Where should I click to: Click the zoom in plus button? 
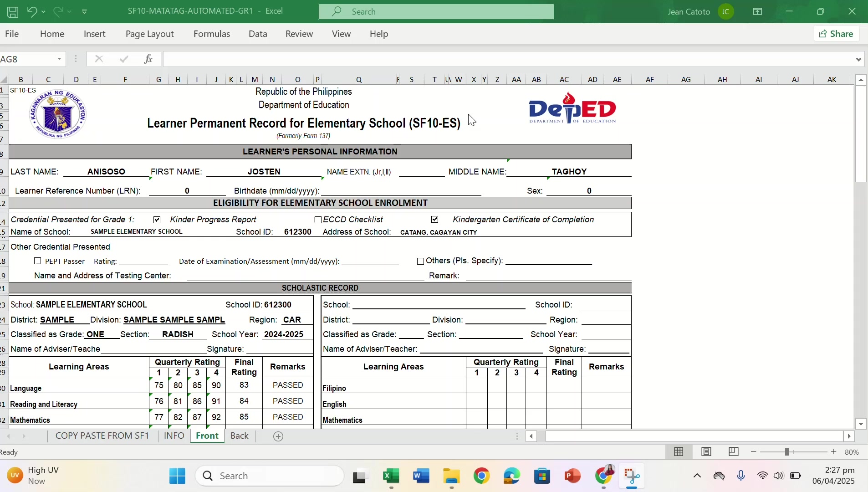click(834, 452)
